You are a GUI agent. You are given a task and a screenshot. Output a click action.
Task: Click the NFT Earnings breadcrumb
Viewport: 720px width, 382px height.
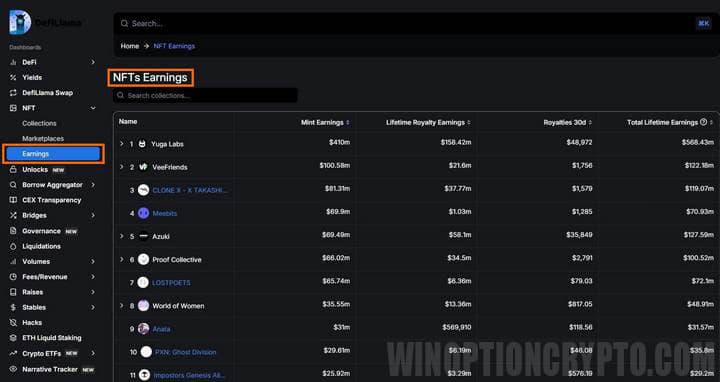(174, 46)
